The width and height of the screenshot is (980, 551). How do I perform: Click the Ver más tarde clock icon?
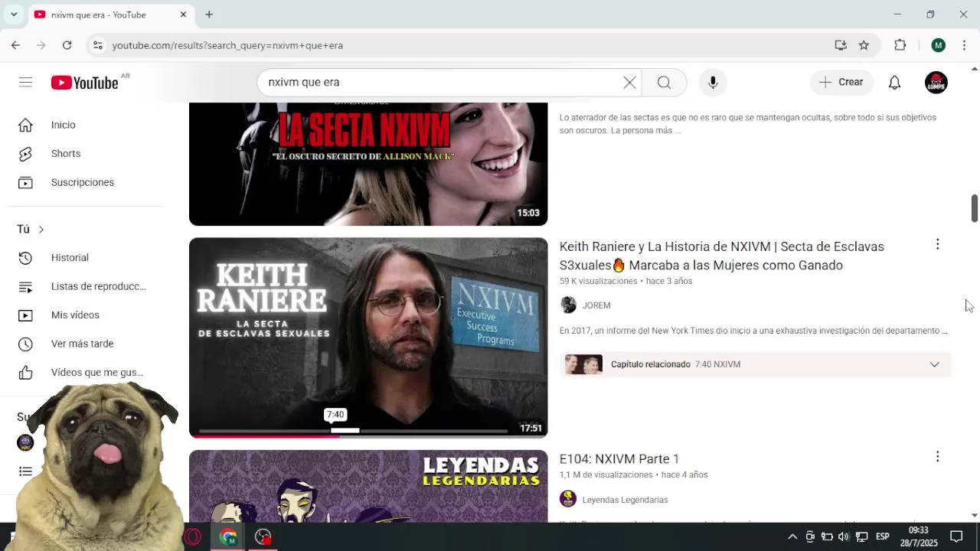(x=25, y=344)
